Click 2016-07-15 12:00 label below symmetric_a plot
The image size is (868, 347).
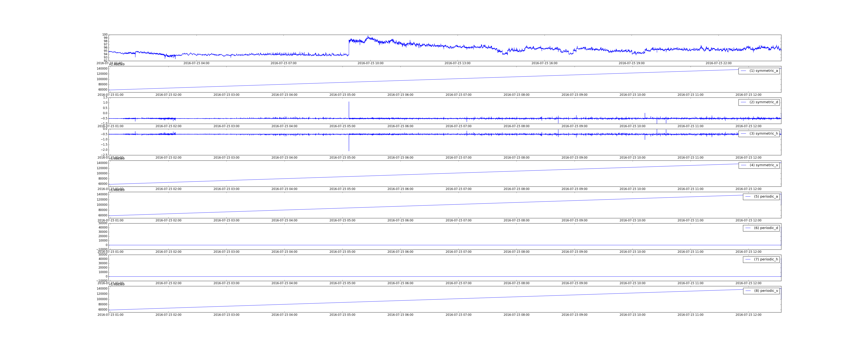(748, 95)
